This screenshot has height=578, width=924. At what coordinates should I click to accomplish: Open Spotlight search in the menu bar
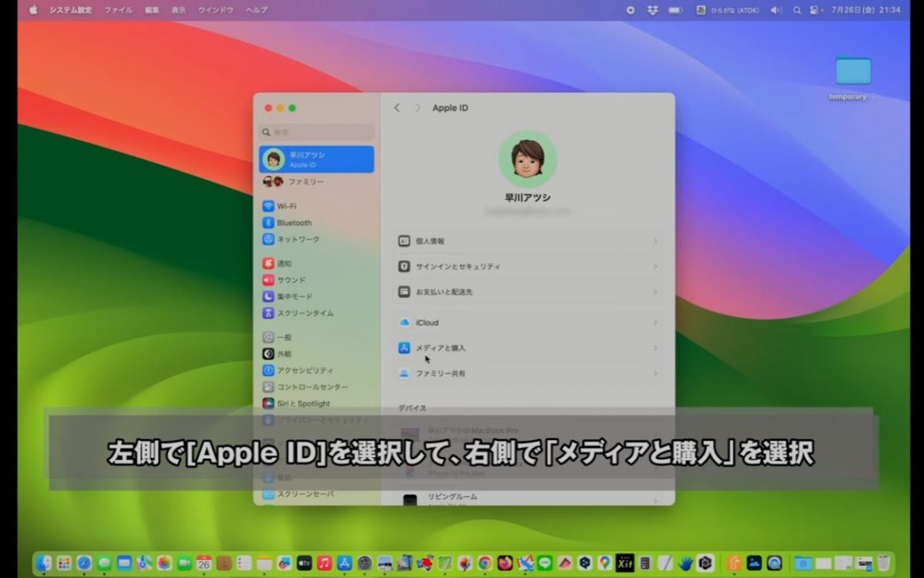(x=798, y=10)
